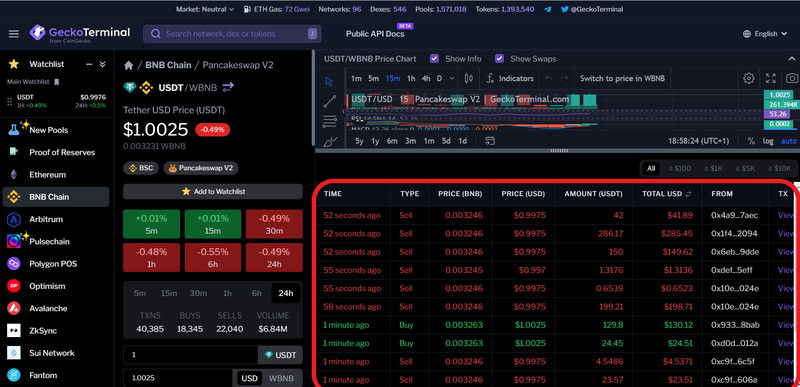Image resolution: width=800 pixels, height=387 pixels.
Task: Swap USDT/WBNB pair with arrows icon
Action: click(228, 88)
